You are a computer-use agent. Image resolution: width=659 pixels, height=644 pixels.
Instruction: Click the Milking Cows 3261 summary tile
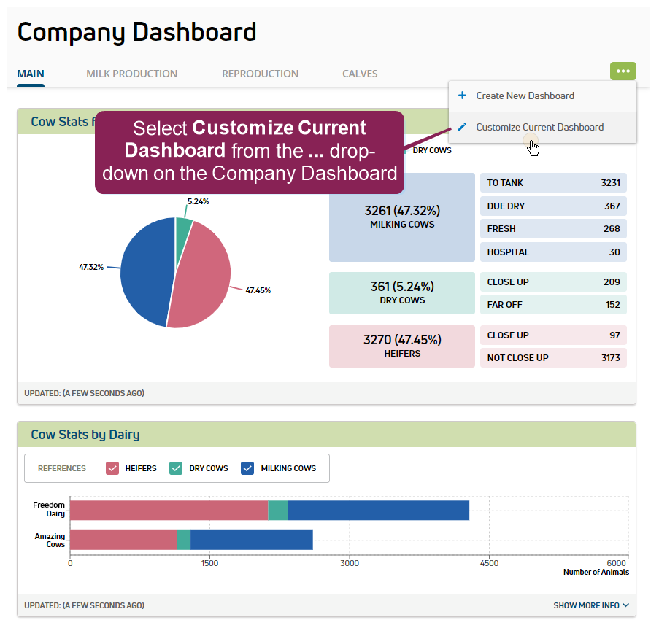tap(402, 217)
